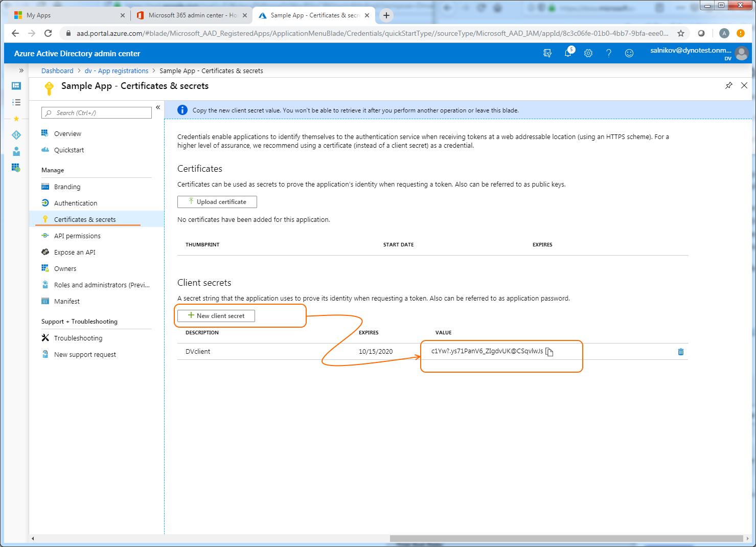Open API permissions menu item
756x547 pixels.
77,236
